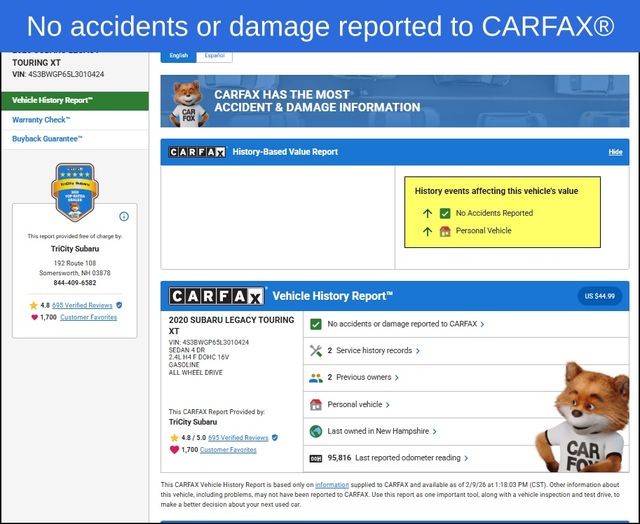This screenshot has width=640, height=524.
Task: Click the info icon in dealer card
Action: pyautogui.click(x=124, y=216)
